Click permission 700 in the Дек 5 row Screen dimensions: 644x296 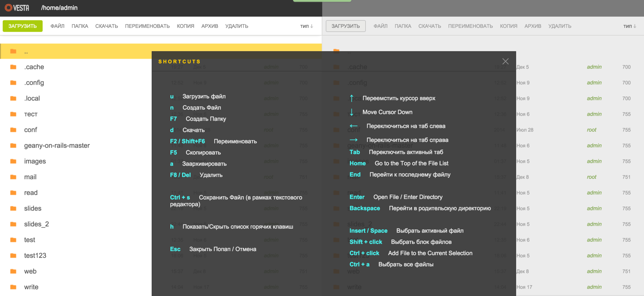pyautogui.click(x=627, y=67)
